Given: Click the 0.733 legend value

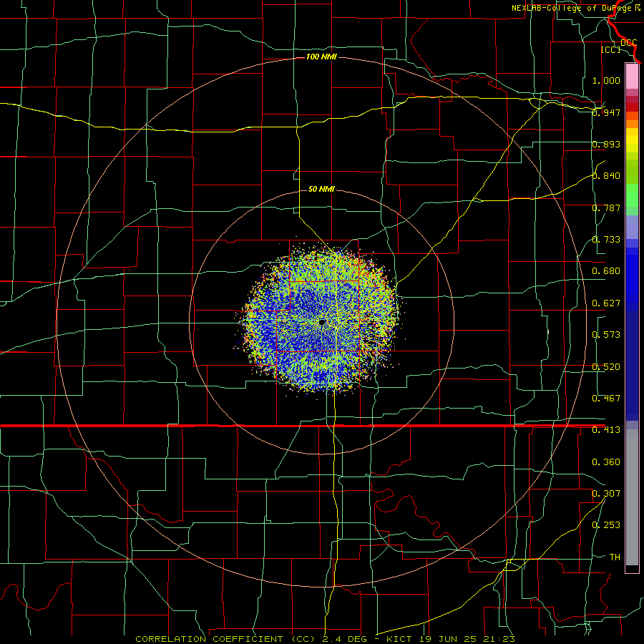Looking at the screenshot, I should point(606,240).
